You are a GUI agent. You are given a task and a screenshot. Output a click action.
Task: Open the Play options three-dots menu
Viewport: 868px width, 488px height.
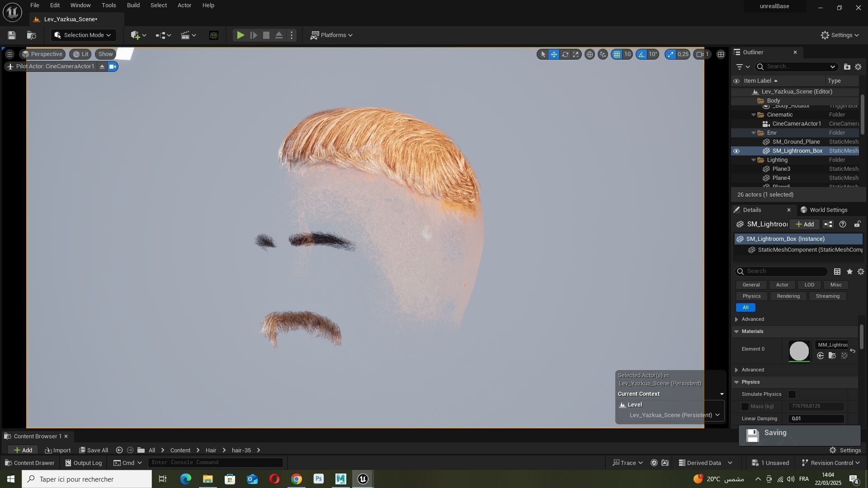click(292, 35)
